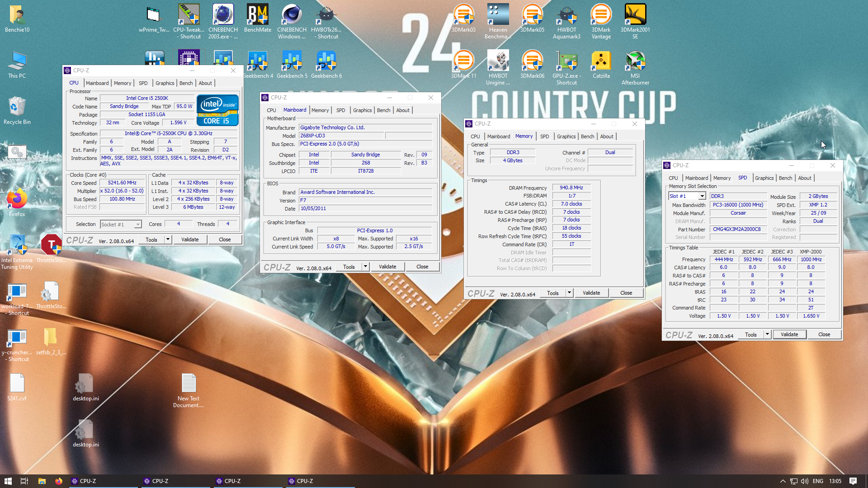Open About tab in SPD window

(x=804, y=178)
